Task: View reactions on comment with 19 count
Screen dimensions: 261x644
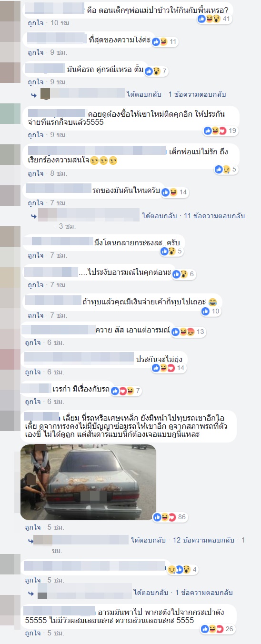Action: pyautogui.click(x=220, y=130)
